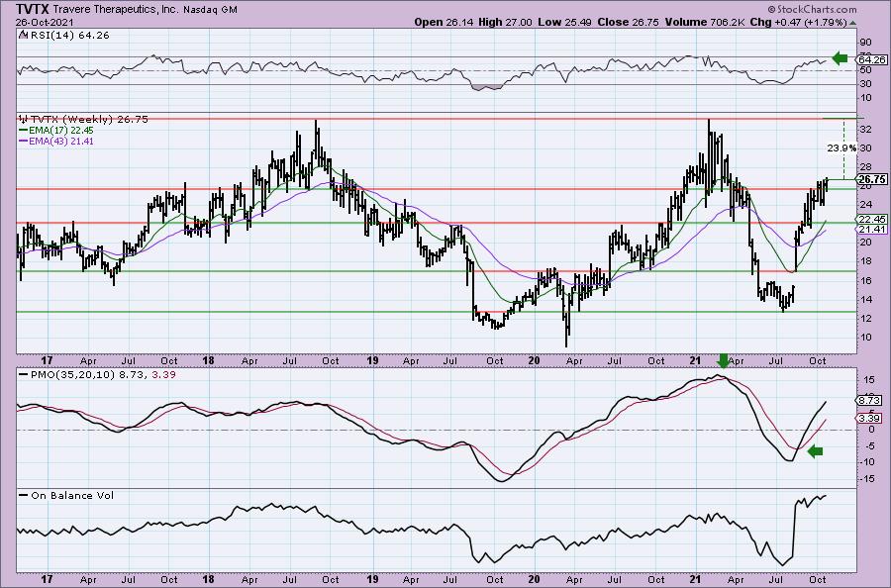Image resolution: width=891 pixels, height=588 pixels.
Task: Click the Close 26.75 value in header
Action: point(628,22)
